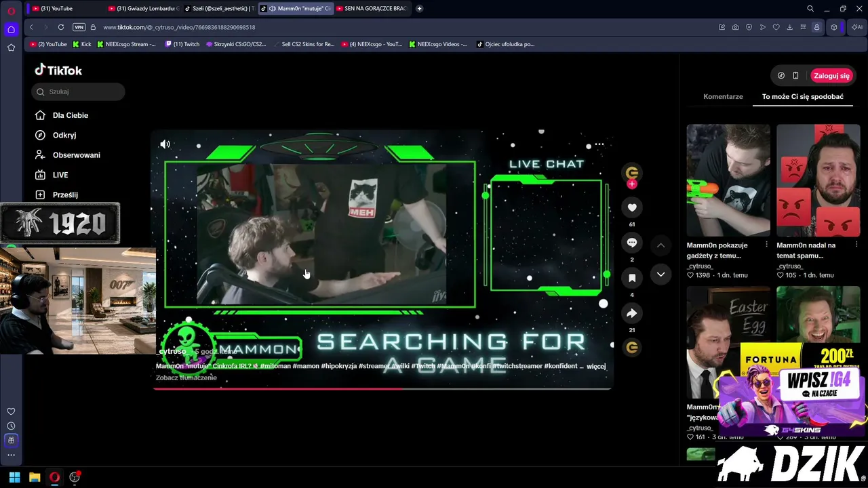This screenshot has width=868, height=488.
Task: Open the spinning sound disc below share
Action: click(632, 348)
